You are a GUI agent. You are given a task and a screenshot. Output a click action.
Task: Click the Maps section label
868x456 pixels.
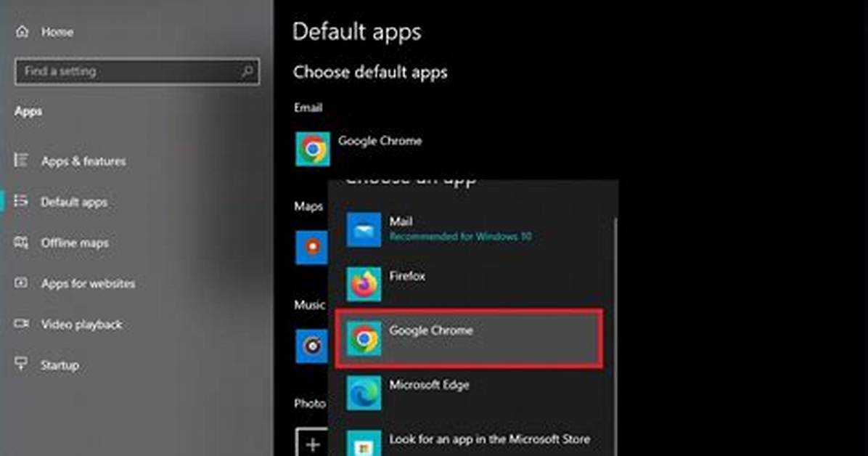(x=308, y=206)
